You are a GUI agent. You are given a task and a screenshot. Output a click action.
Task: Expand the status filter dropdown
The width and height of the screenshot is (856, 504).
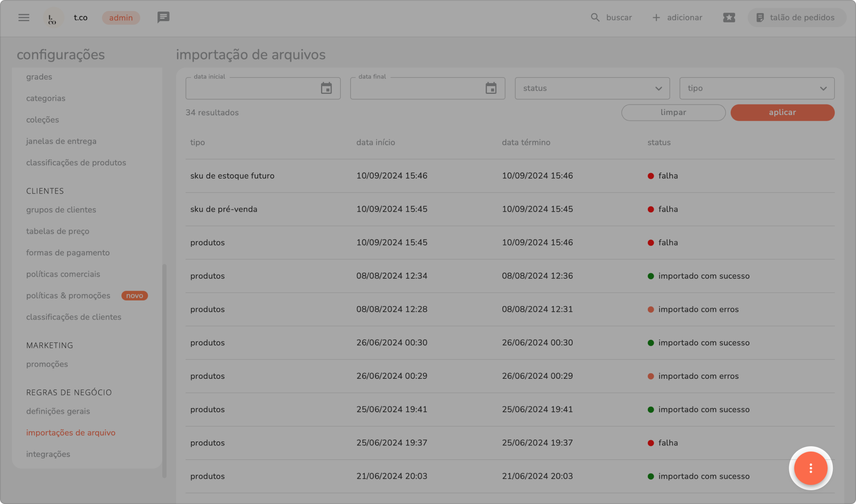pos(592,88)
